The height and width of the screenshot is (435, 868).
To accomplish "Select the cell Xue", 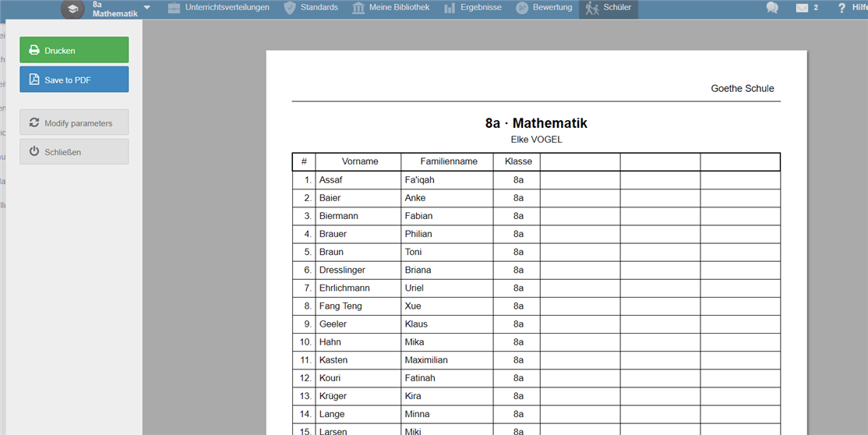I will click(447, 306).
